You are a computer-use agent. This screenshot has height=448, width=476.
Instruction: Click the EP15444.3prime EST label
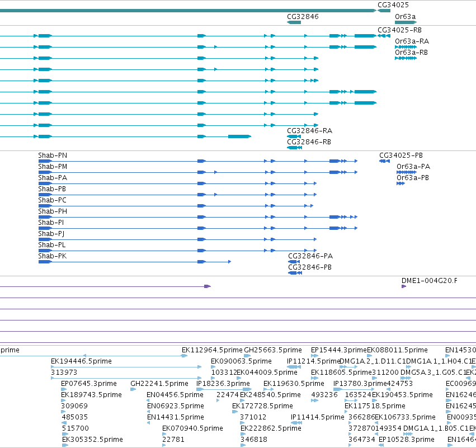point(339,350)
